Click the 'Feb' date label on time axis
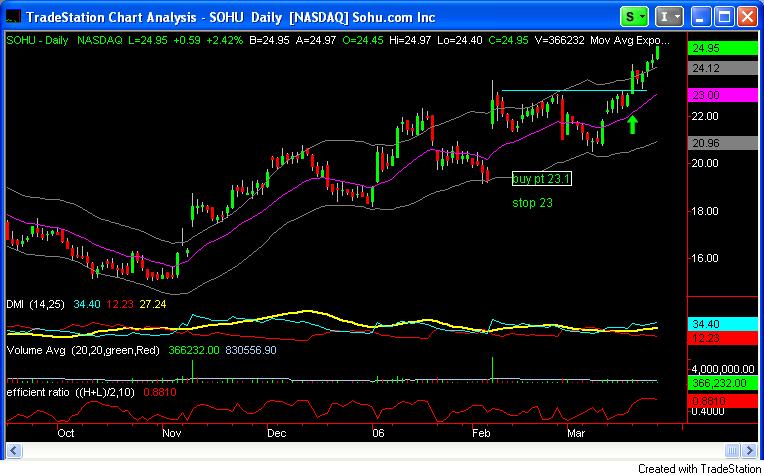This screenshot has width=764, height=475. (x=483, y=433)
